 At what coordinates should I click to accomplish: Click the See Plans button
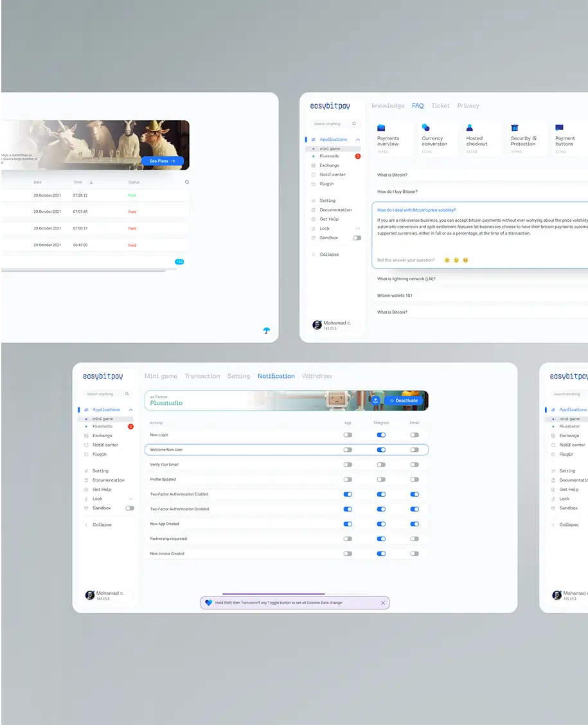click(162, 161)
